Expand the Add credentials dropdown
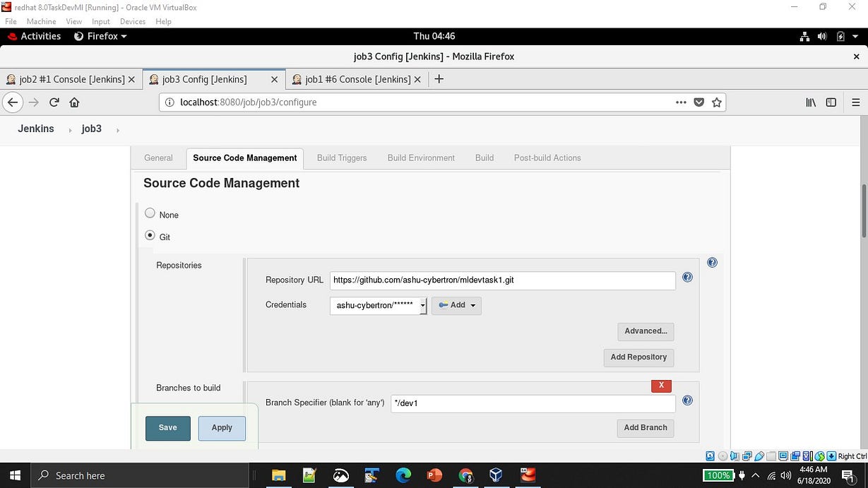Screen dimensions: 868x488 coord(456,305)
